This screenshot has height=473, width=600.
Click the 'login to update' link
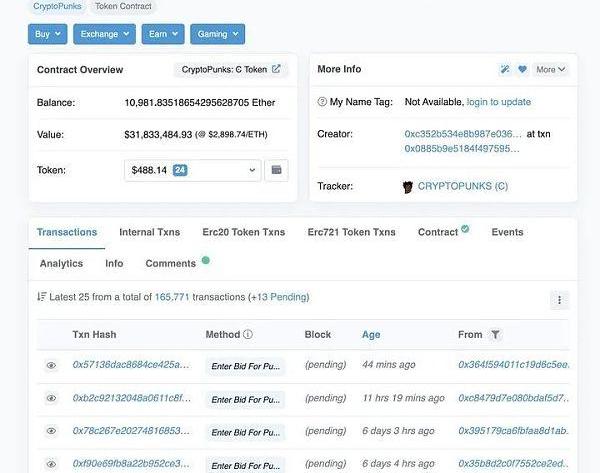[x=498, y=102]
